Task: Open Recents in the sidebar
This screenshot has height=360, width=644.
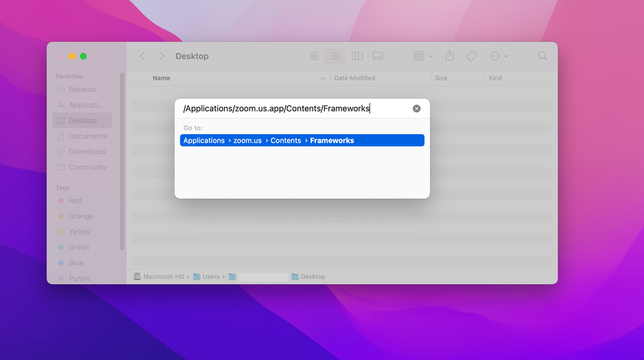Action: coord(82,90)
